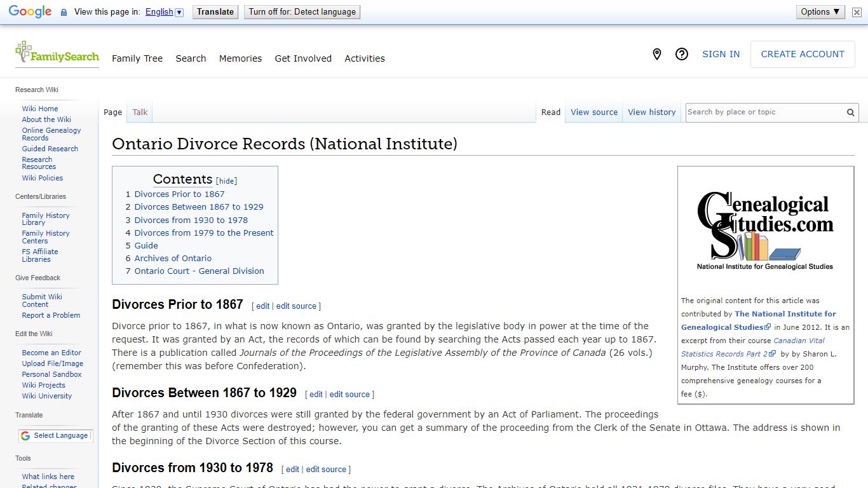Click SIGN IN
This screenshot has height=488, width=868.
pyautogui.click(x=721, y=54)
